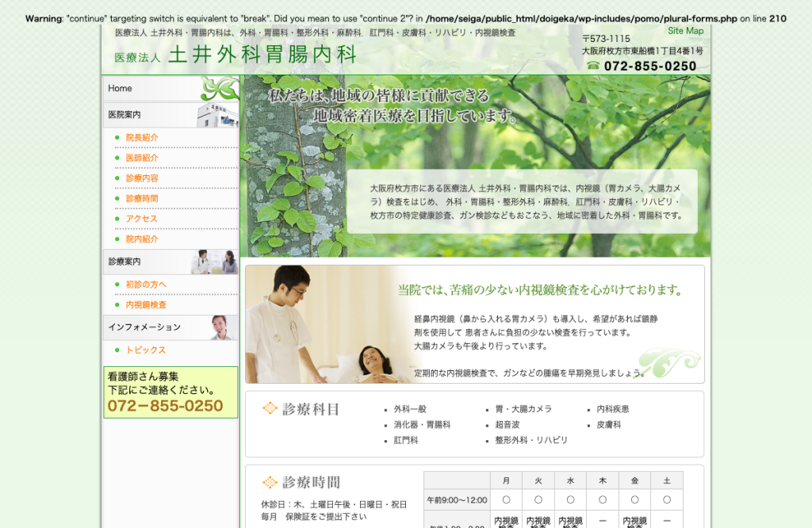Open the 診療内容 page link
The width and height of the screenshot is (812, 528).
coord(142,178)
